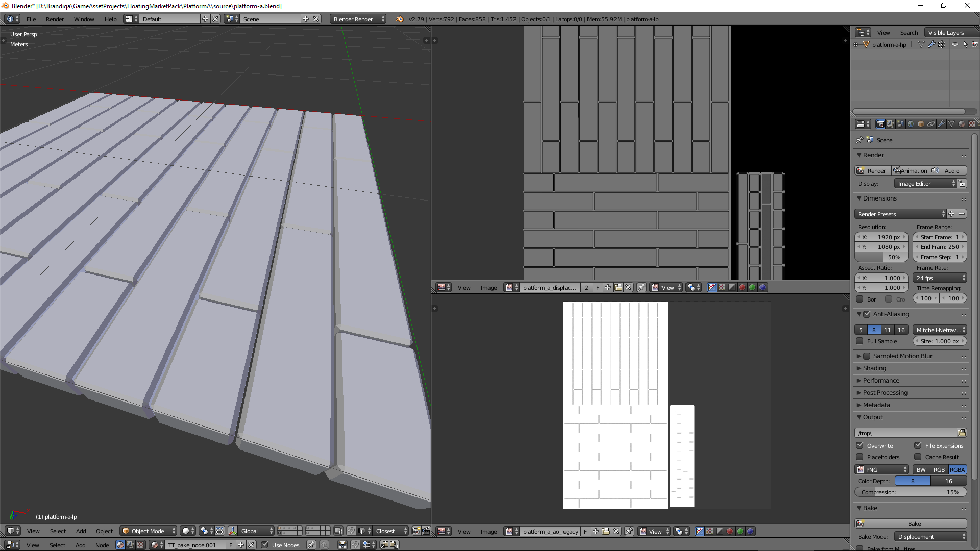Open Display Image Editor dropdown
The height and width of the screenshot is (551, 980).
click(925, 184)
